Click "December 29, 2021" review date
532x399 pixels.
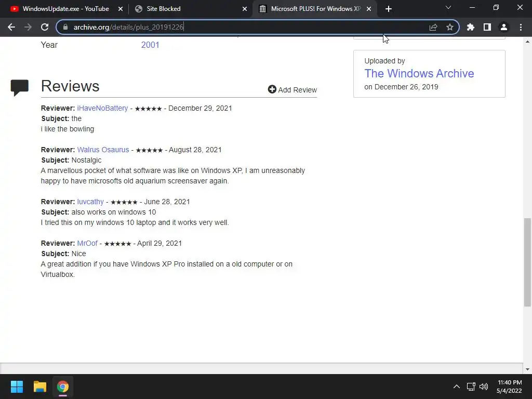(200, 108)
